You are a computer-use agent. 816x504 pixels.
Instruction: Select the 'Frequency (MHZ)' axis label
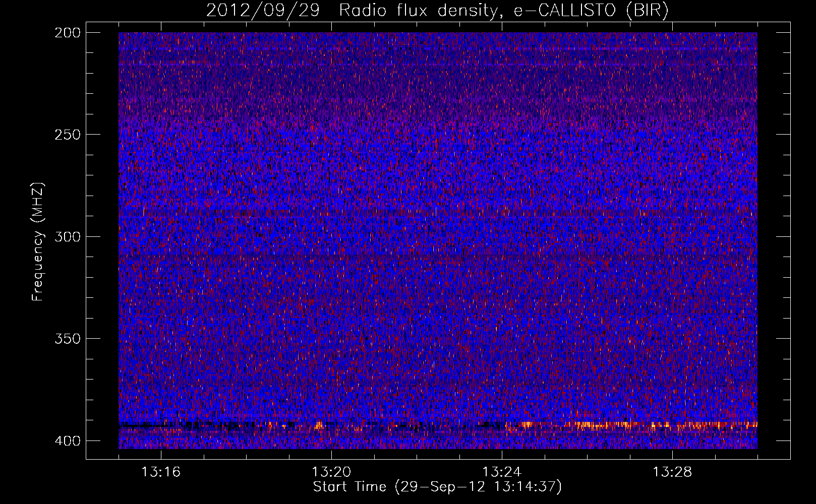pos(38,242)
